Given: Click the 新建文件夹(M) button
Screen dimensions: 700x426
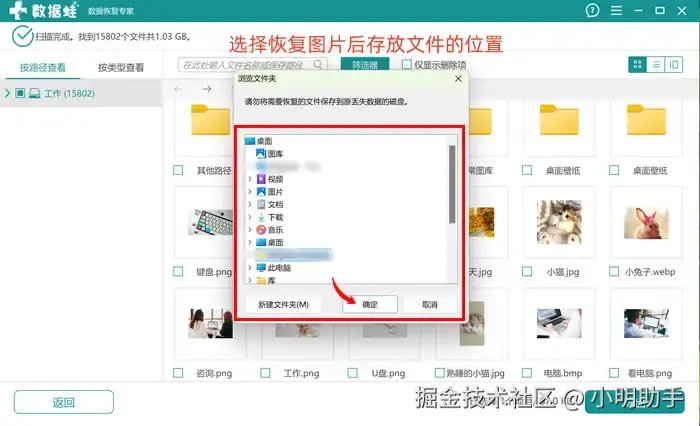Looking at the screenshot, I should click(283, 304).
